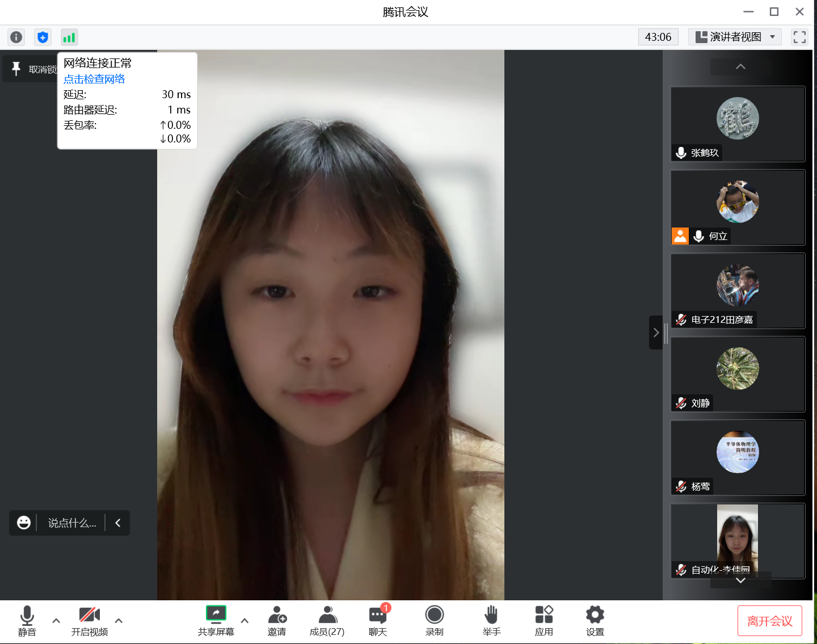
Task: Select 何立 participant thumbnail
Action: tap(738, 208)
